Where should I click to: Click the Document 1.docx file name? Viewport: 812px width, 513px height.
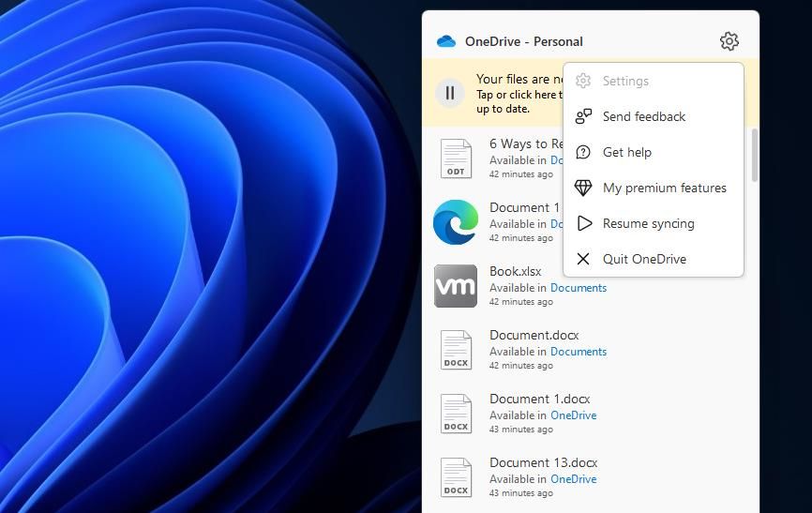pos(539,399)
